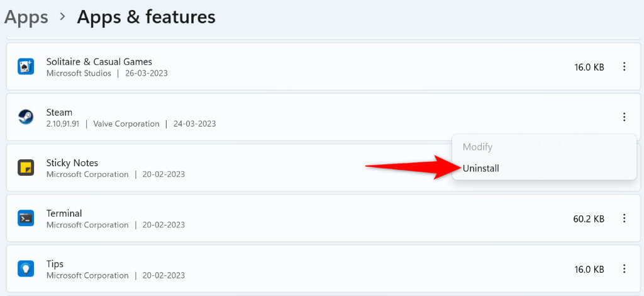Click the breadcrumb chevron after Apps
This screenshot has height=296, width=644.
tap(62, 18)
